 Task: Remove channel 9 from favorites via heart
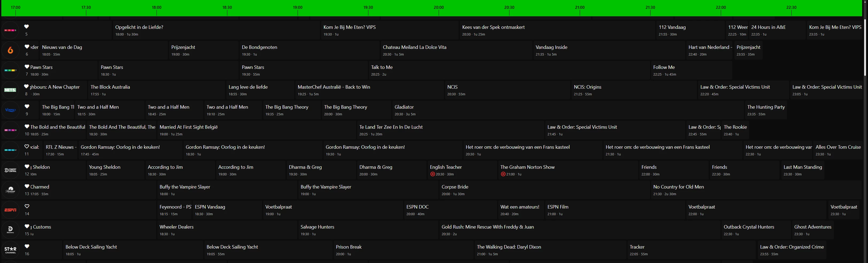tap(27, 107)
